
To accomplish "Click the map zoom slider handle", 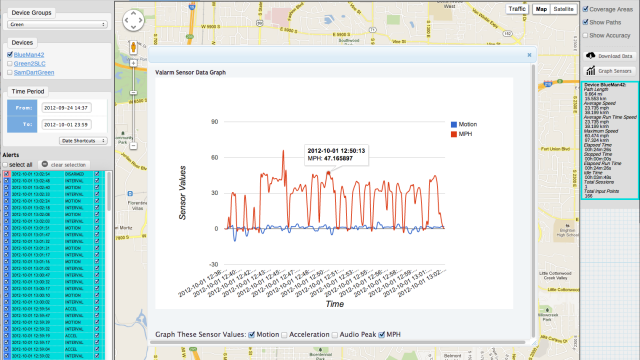I will click(133, 93).
